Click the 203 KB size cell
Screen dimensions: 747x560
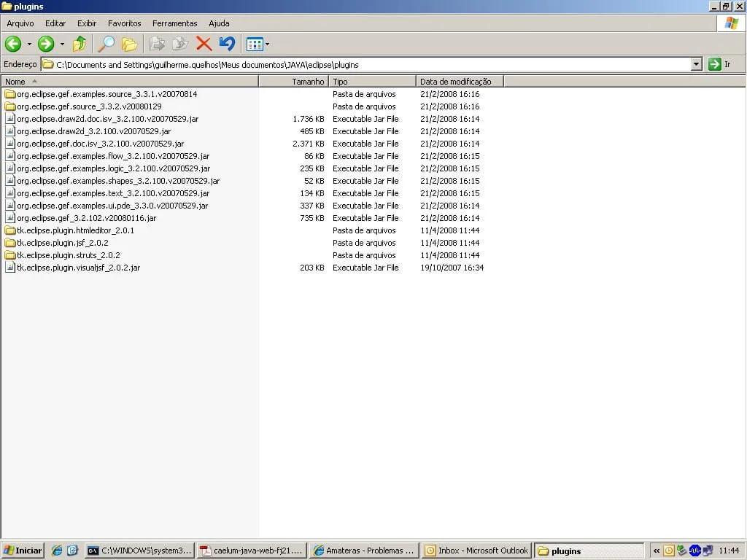point(312,268)
